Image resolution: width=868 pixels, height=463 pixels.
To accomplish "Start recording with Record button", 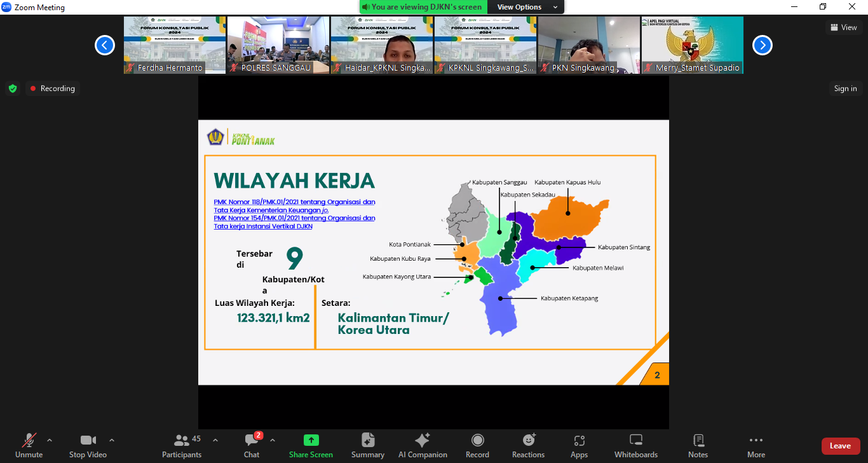I will coord(477,445).
